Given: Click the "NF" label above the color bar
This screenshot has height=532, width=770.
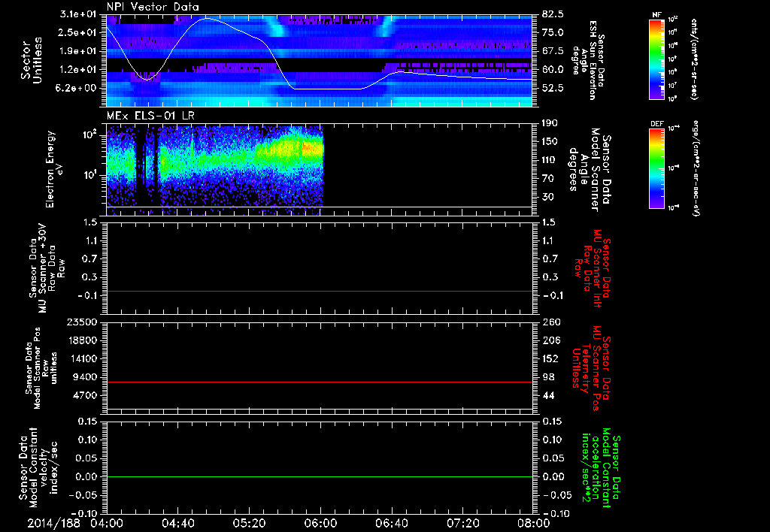Looking at the screenshot, I should [x=656, y=15].
